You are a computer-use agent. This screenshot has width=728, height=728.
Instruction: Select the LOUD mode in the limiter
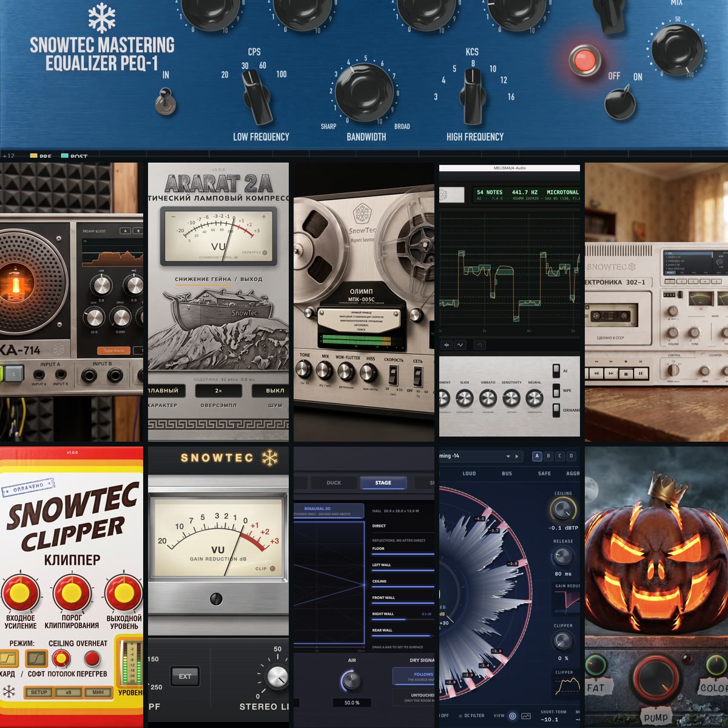[469, 473]
